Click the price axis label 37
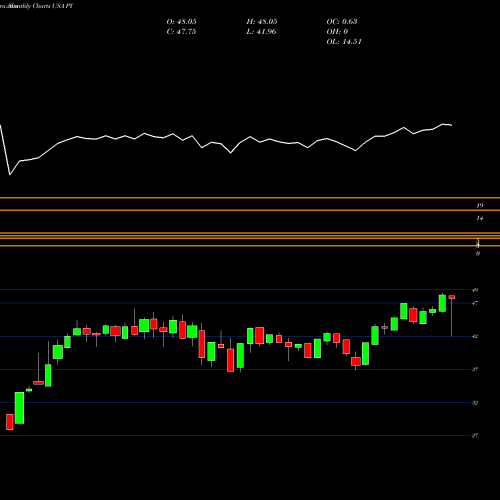The image size is (500, 500). [475, 369]
